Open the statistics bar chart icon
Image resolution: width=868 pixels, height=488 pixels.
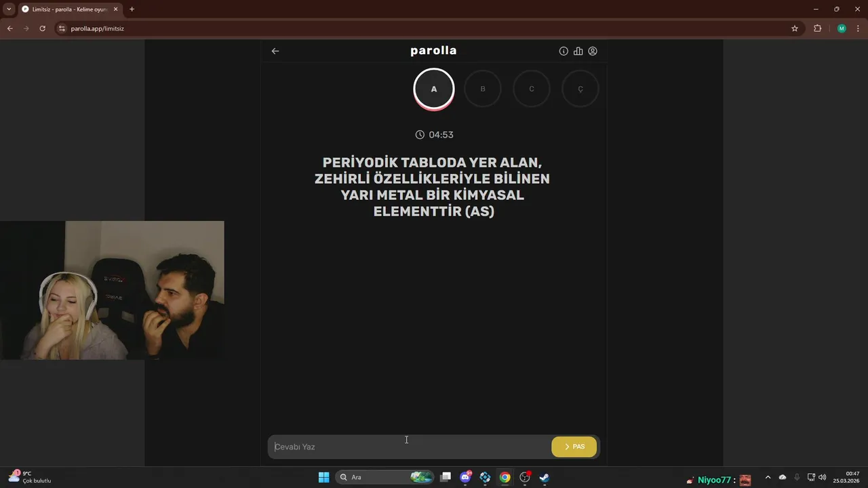pos(578,51)
